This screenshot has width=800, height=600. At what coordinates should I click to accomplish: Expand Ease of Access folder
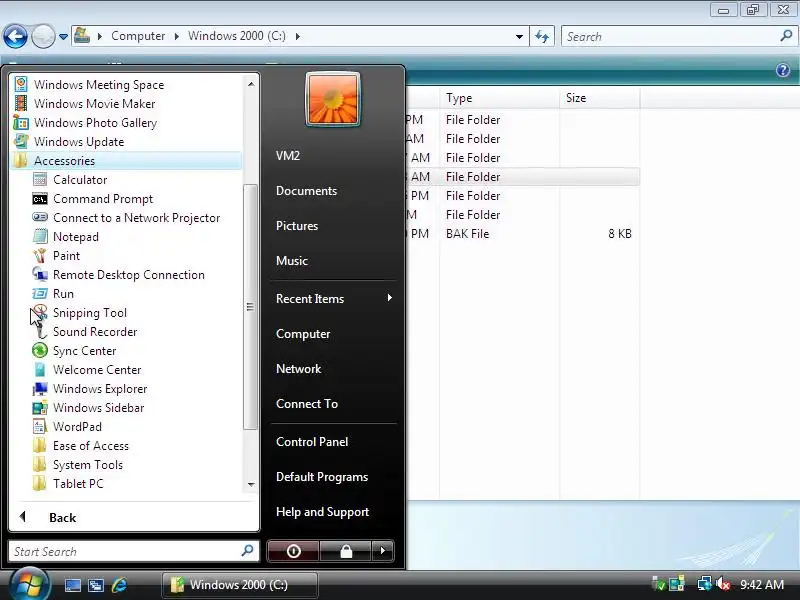pyautogui.click(x=81, y=446)
